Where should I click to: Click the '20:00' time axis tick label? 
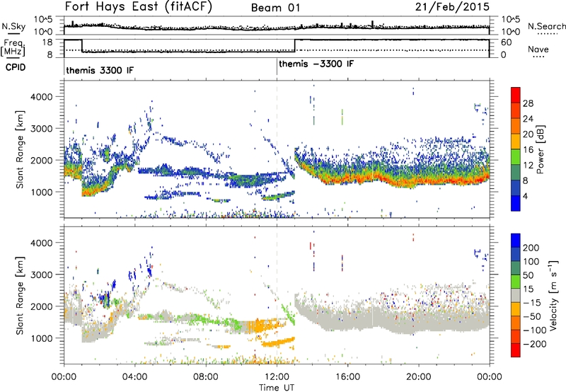pos(419,377)
